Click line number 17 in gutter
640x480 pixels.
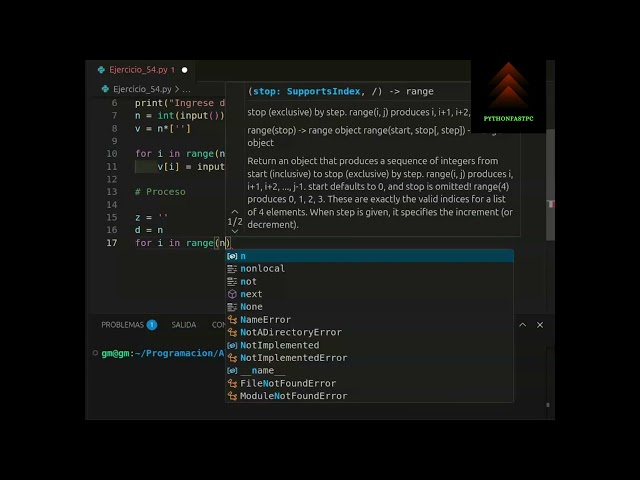(112, 243)
